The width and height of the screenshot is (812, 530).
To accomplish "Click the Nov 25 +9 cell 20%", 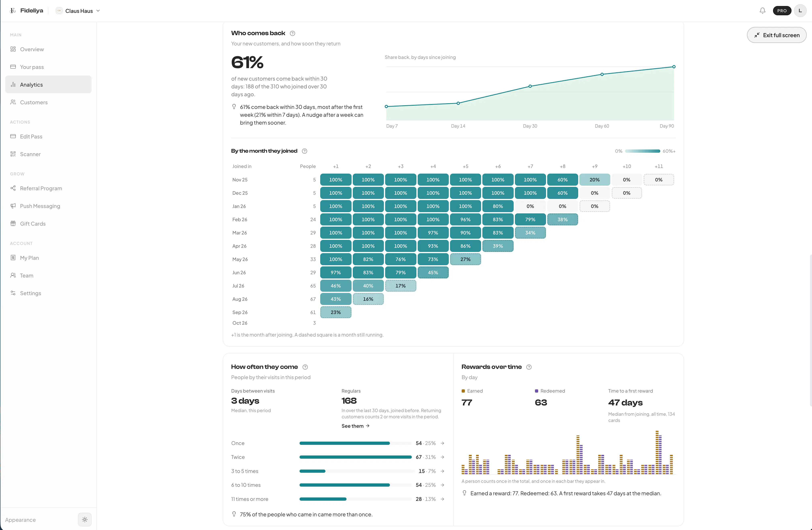I will pos(594,179).
